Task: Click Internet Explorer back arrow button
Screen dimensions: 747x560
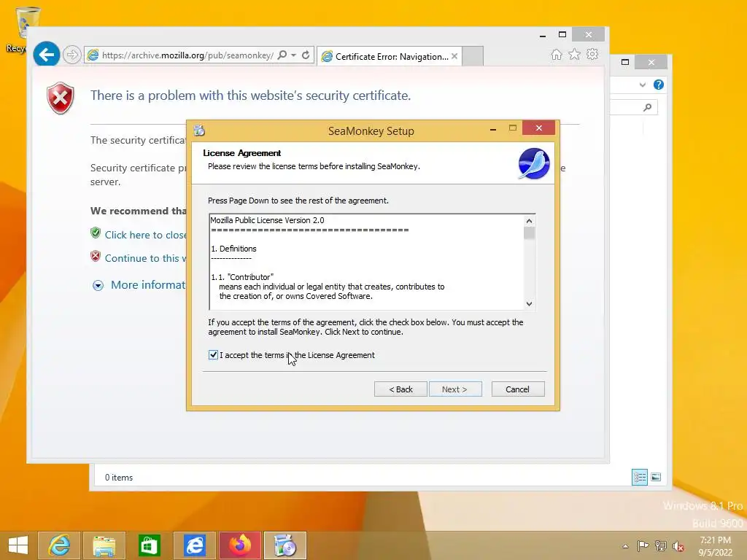Action: click(46, 55)
